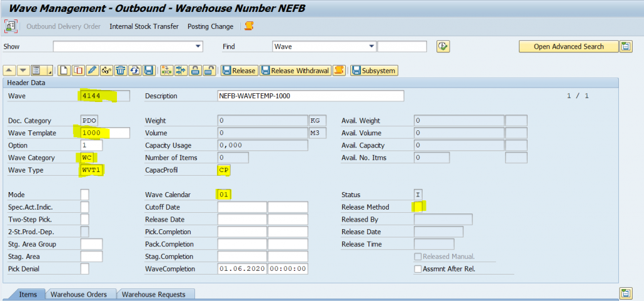
Task: Switch to the Warehouse Requests tab
Action: pyautogui.click(x=153, y=295)
